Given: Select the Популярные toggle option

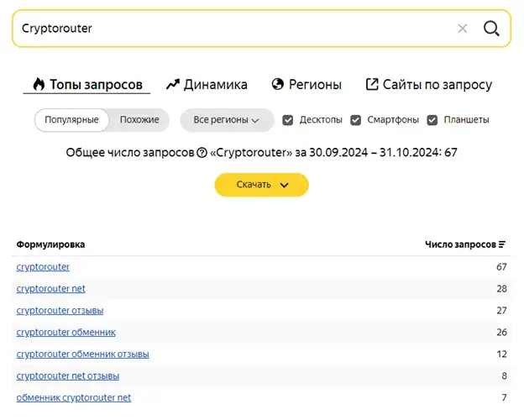Looking at the screenshot, I should (x=71, y=120).
